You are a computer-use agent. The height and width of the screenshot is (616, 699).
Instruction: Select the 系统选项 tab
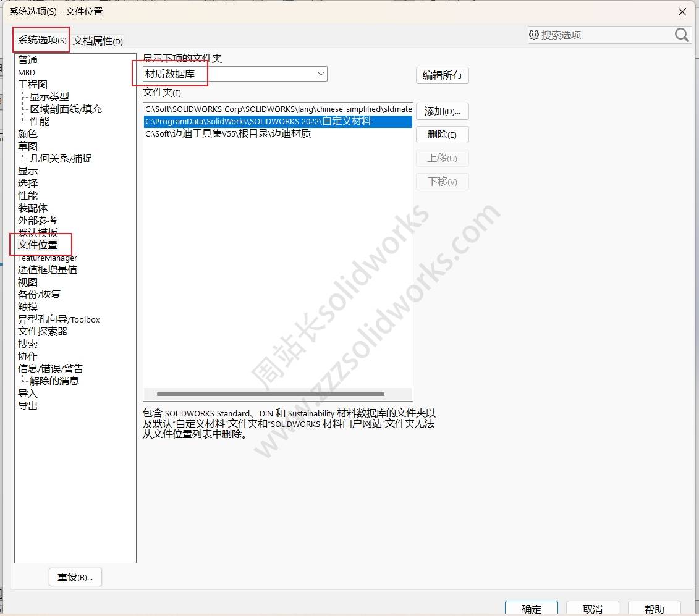(41, 40)
